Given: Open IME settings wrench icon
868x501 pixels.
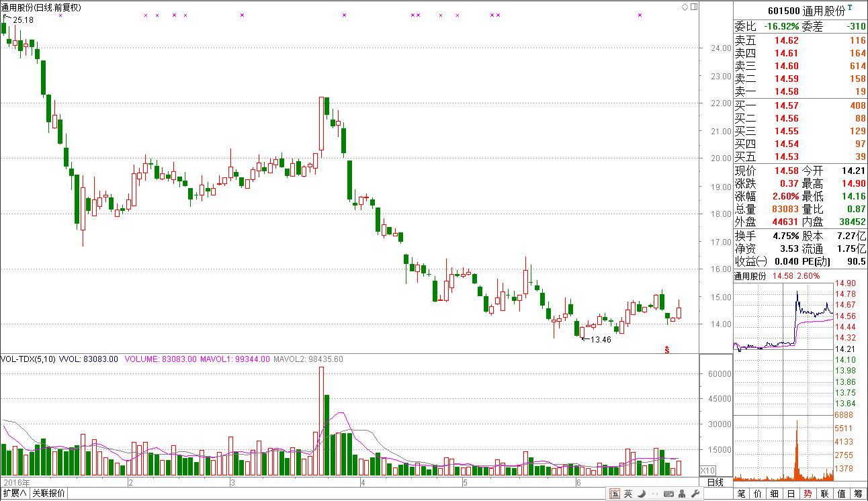Looking at the screenshot, I should coord(695,494).
